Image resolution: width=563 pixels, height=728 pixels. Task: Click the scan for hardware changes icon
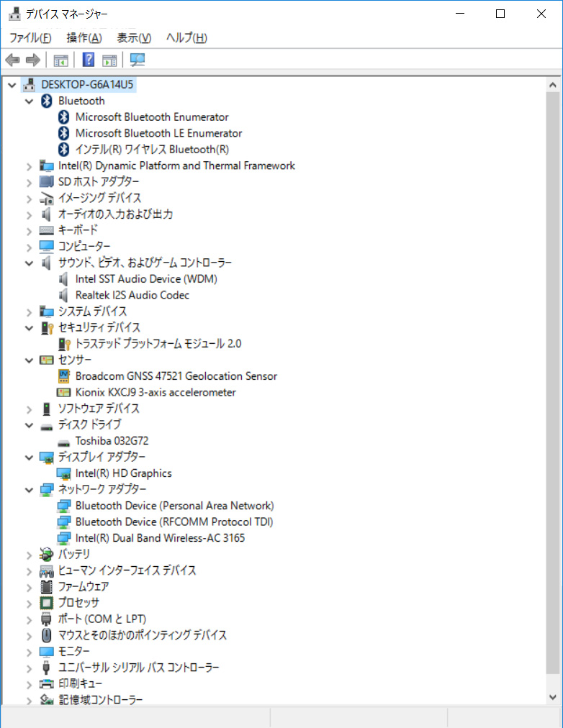(x=137, y=60)
